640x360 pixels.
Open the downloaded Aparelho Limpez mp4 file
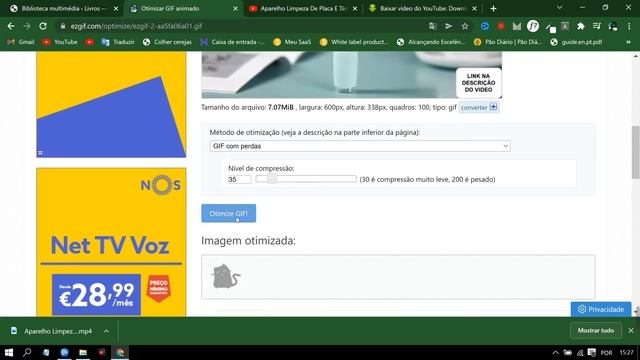58,331
